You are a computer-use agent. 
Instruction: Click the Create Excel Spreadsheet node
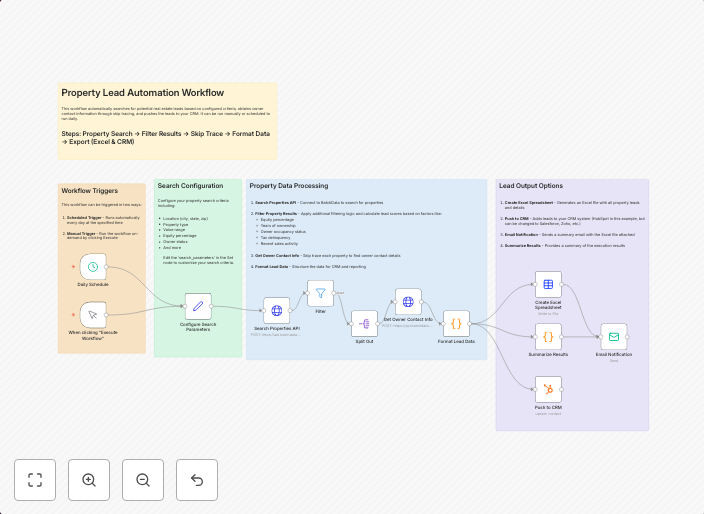548,284
